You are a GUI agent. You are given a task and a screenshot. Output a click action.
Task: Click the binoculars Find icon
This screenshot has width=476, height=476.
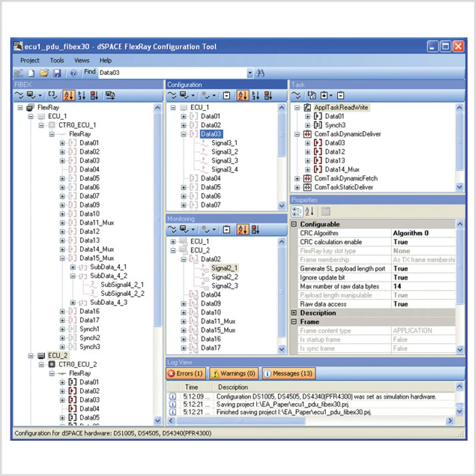pyautogui.click(x=260, y=73)
